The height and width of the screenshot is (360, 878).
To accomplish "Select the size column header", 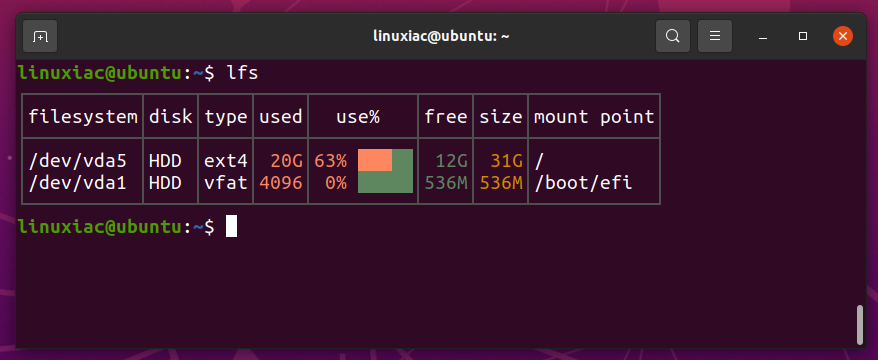I will [x=501, y=116].
